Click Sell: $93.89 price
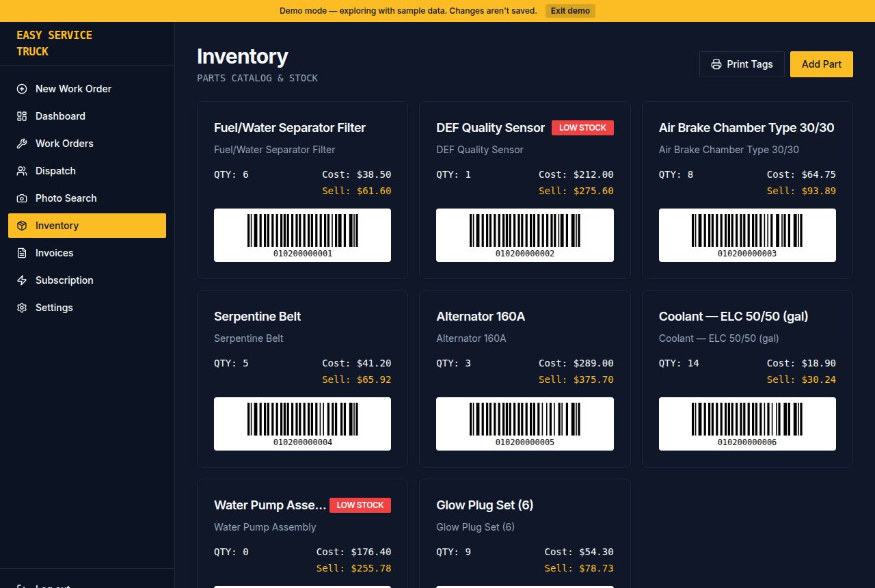Viewport: 875px width, 588px height. (x=801, y=191)
